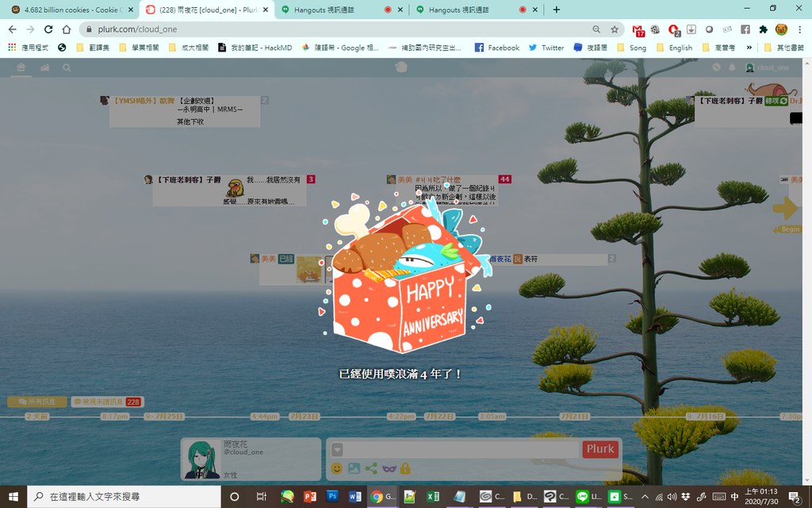Open the LINE app in taskbar
The width and height of the screenshot is (812, 508).
click(588, 497)
